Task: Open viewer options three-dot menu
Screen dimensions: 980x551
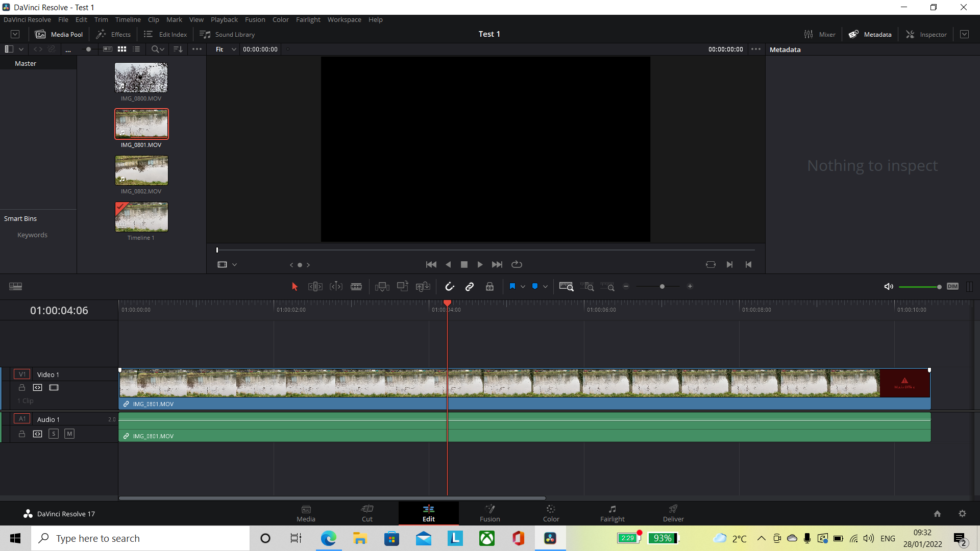Action: (756, 49)
